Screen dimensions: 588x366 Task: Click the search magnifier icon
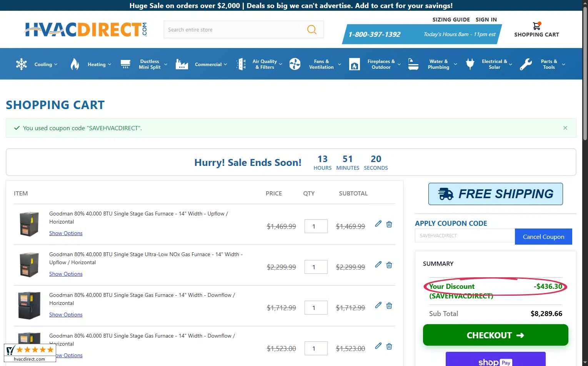(311, 30)
